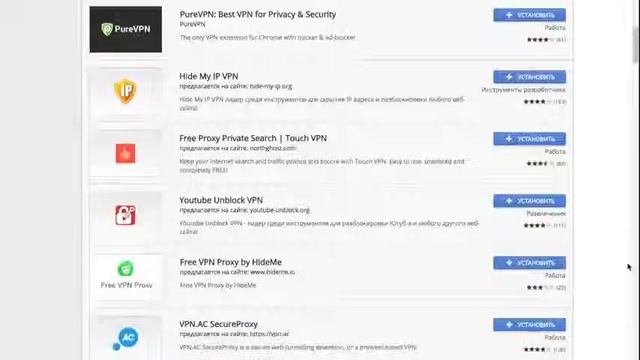This screenshot has height=360, width=640.
Task: Open the VPN.AC SecureProxy title
Action: click(x=218, y=324)
